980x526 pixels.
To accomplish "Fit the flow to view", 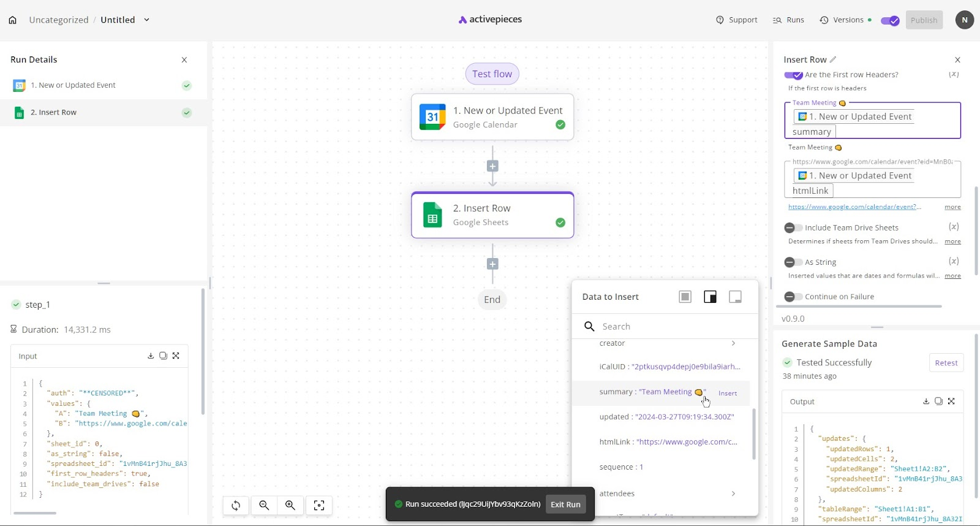I will 319,505.
